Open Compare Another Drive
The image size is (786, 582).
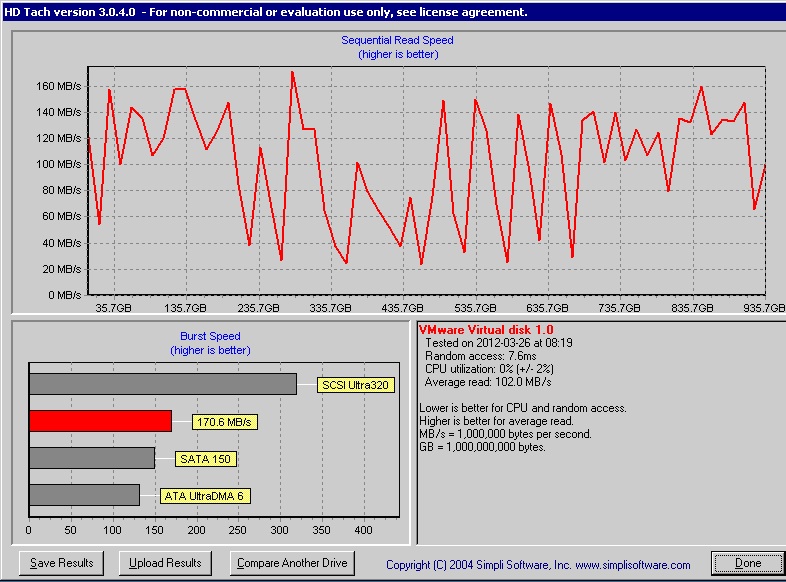click(292, 563)
